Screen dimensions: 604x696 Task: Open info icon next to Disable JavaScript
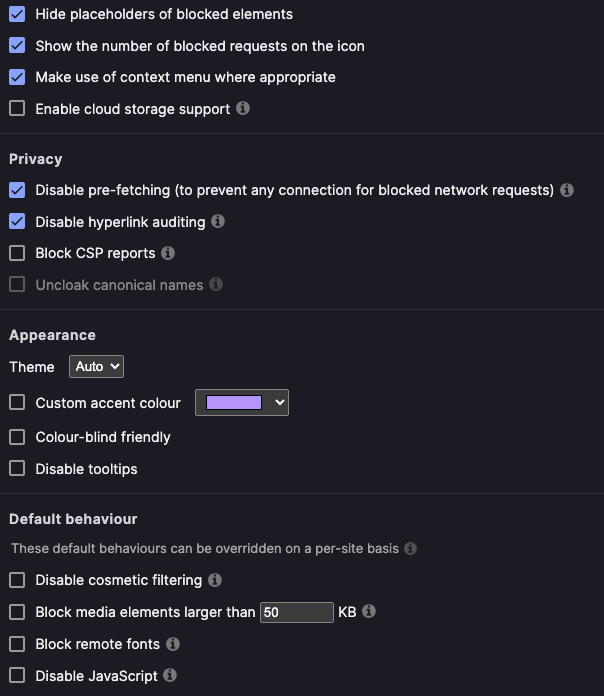(x=170, y=675)
